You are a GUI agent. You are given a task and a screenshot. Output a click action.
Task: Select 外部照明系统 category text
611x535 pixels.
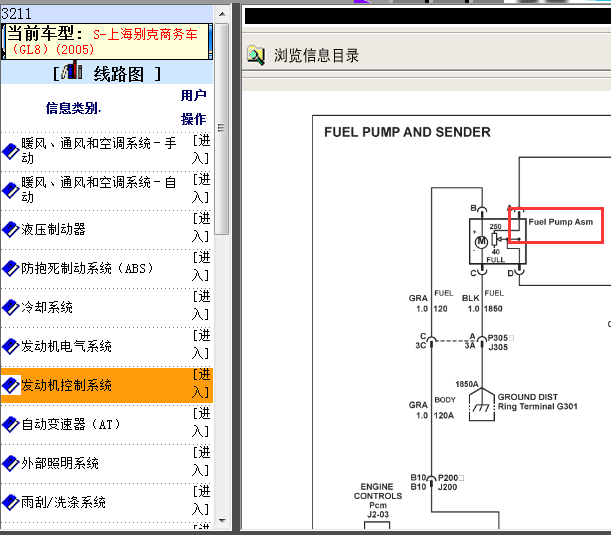point(60,463)
